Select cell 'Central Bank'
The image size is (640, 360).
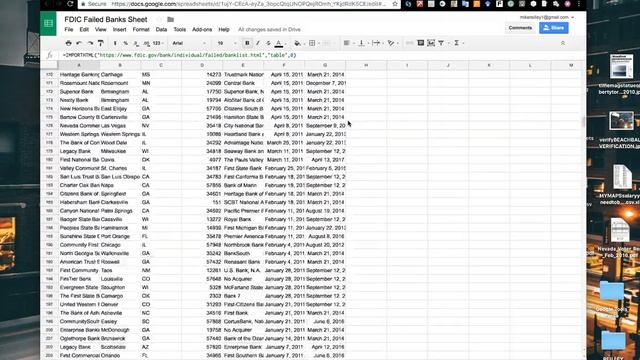click(x=243, y=83)
